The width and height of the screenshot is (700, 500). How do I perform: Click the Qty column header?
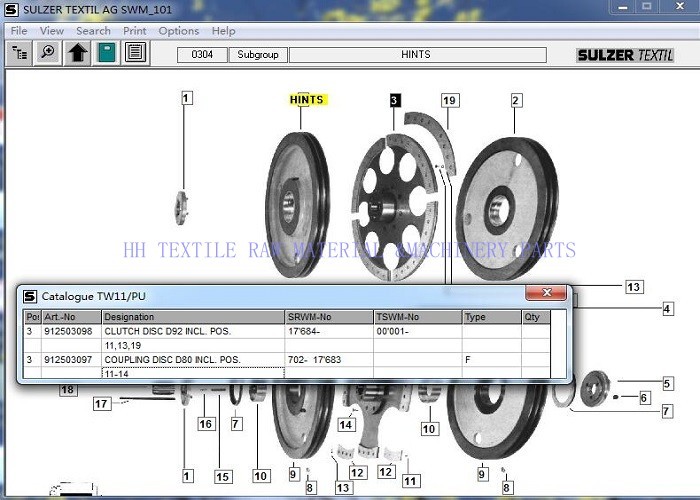[536, 317]
